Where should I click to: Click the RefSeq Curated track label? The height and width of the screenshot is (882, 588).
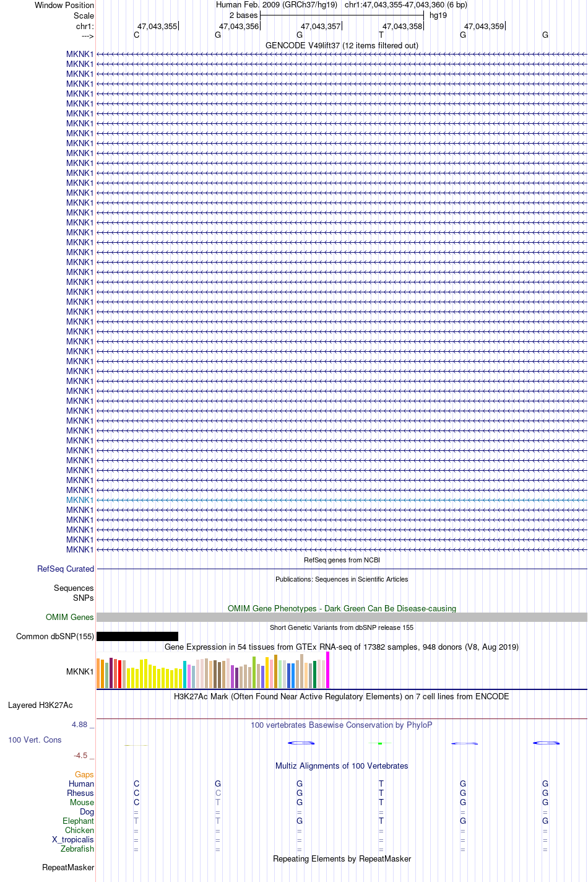pos(66,569)
